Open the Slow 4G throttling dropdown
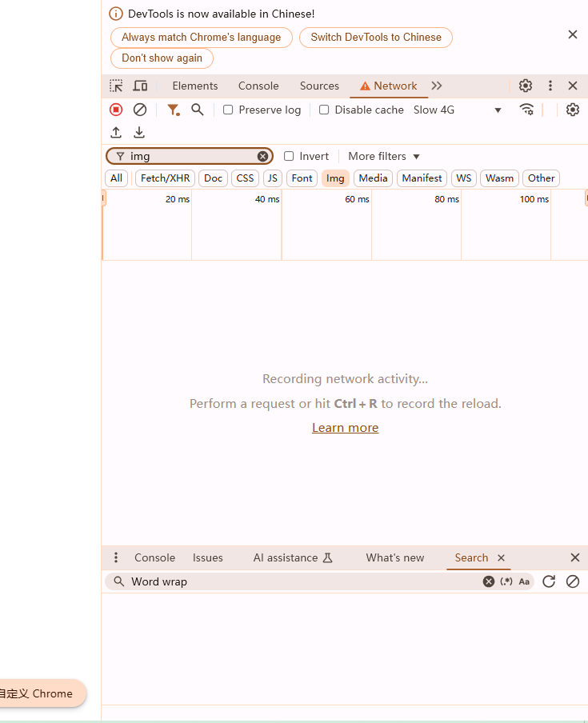Screen dimensions: 588x723 (457, 110)
